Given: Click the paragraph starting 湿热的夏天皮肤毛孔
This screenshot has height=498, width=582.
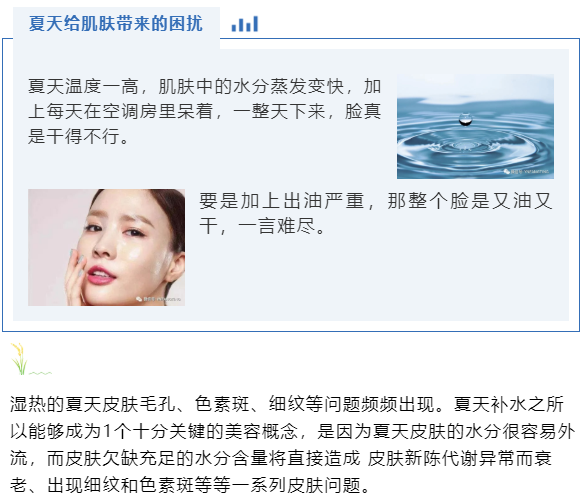Looking at the screenshot, I should tap(292, 445).
